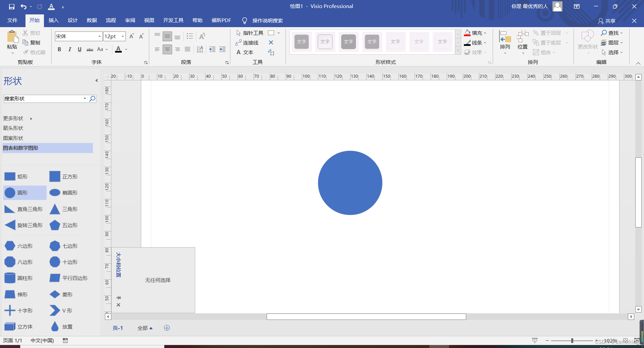This screenshot has height=348, width=644.
Task: Toggle underline formatting
Action: (79, 50)
